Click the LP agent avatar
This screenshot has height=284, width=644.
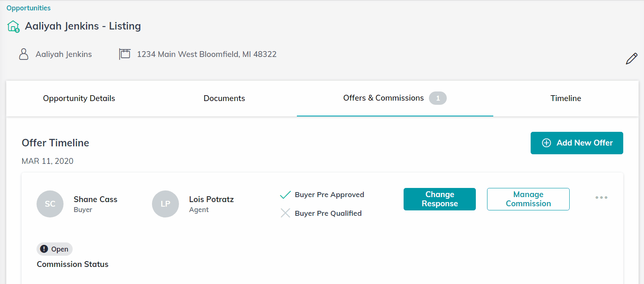pos(166,204)
